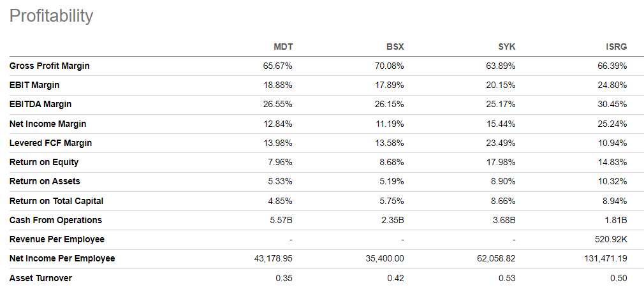Screen dimensions: 644x292
Task: Click the Cash From Operations row label
Action: tap(55, 220)
